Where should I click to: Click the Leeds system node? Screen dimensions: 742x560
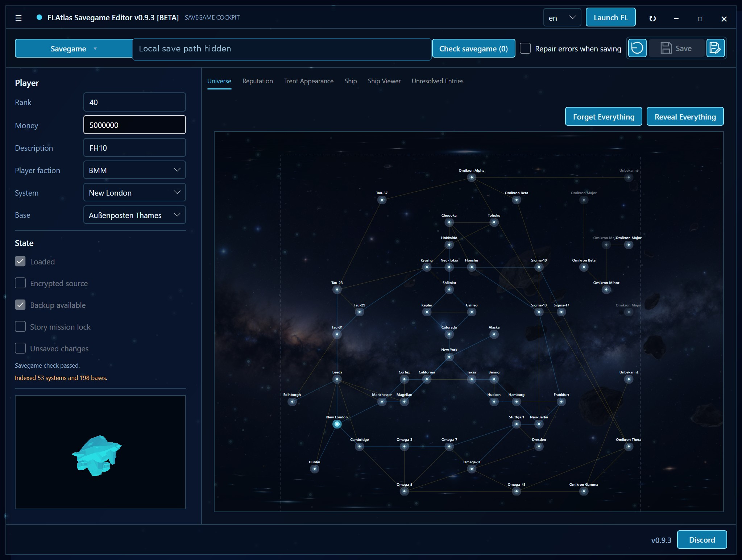tap(337, 380)
